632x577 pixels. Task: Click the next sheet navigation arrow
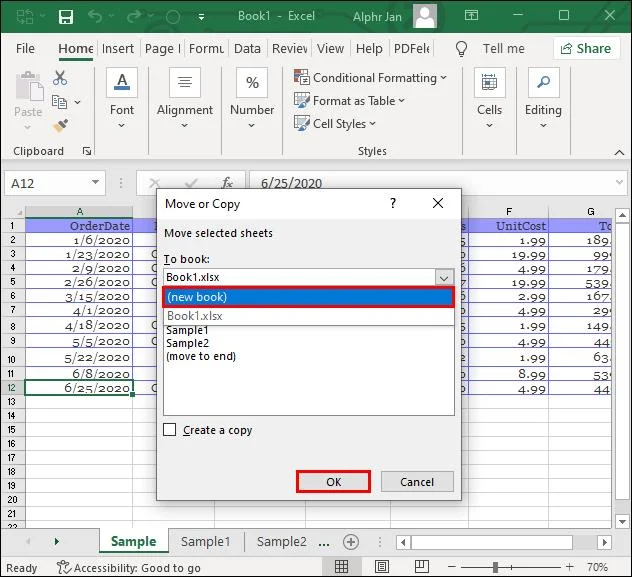click(57, 542)
